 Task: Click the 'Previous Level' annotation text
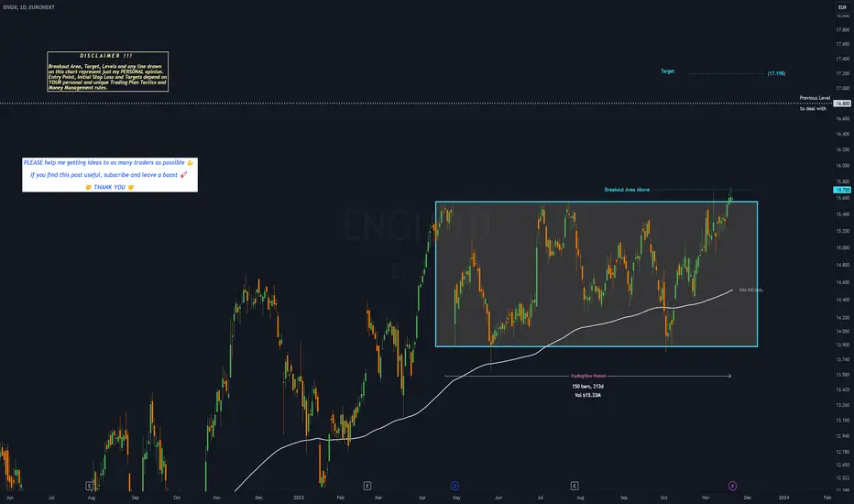coord(815,98)
